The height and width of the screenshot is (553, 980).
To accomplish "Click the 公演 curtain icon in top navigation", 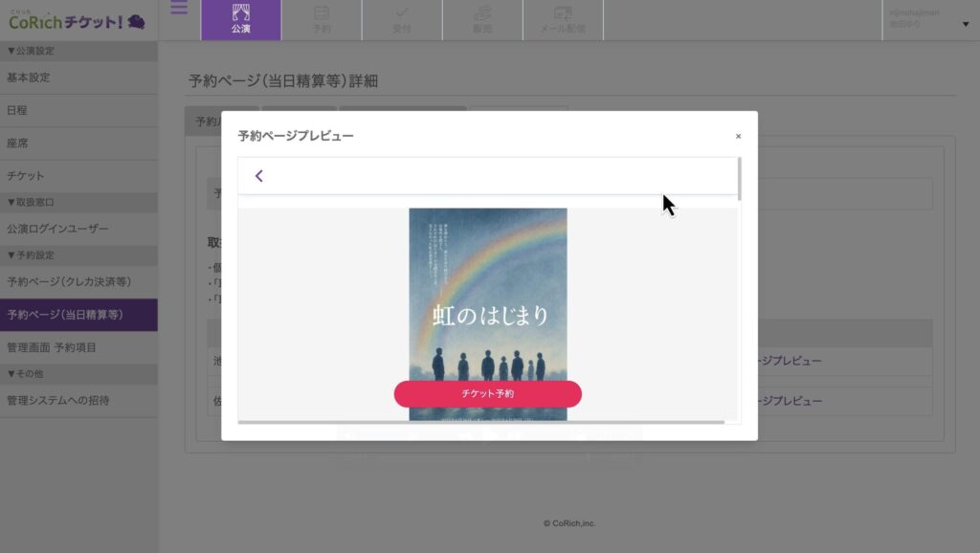I will (x=241, y=19).
